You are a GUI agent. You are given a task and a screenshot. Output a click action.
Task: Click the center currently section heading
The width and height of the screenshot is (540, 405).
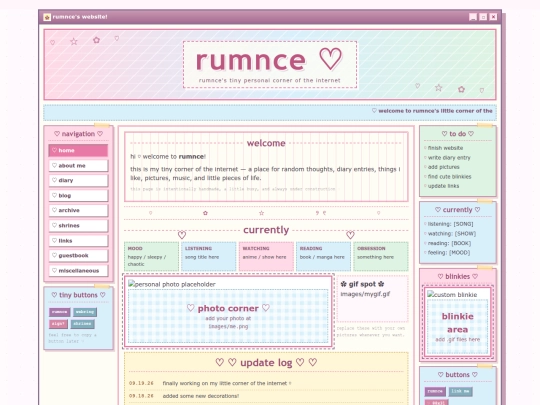266,230
